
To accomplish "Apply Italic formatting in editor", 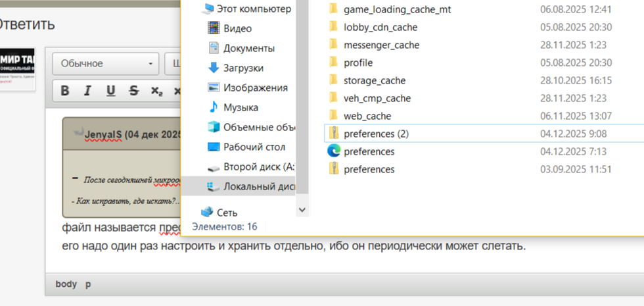I will [x=87, y=91].
